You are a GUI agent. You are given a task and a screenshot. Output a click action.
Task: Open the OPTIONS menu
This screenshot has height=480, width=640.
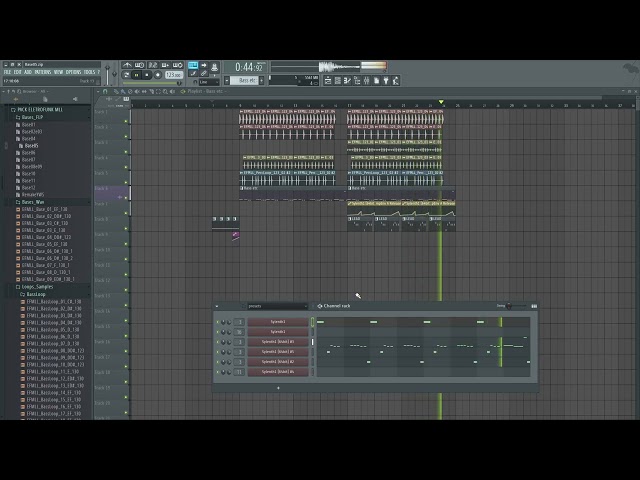point(73,72)
